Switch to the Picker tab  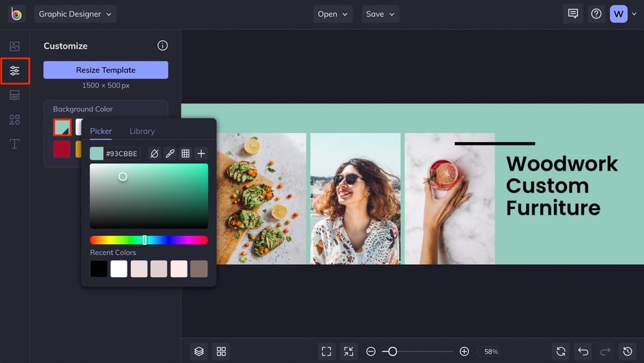pos(101,131)
